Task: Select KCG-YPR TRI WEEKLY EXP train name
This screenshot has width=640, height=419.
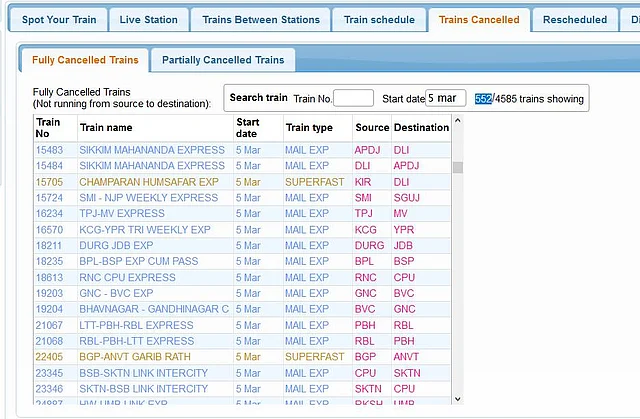Action: (145, 230)
